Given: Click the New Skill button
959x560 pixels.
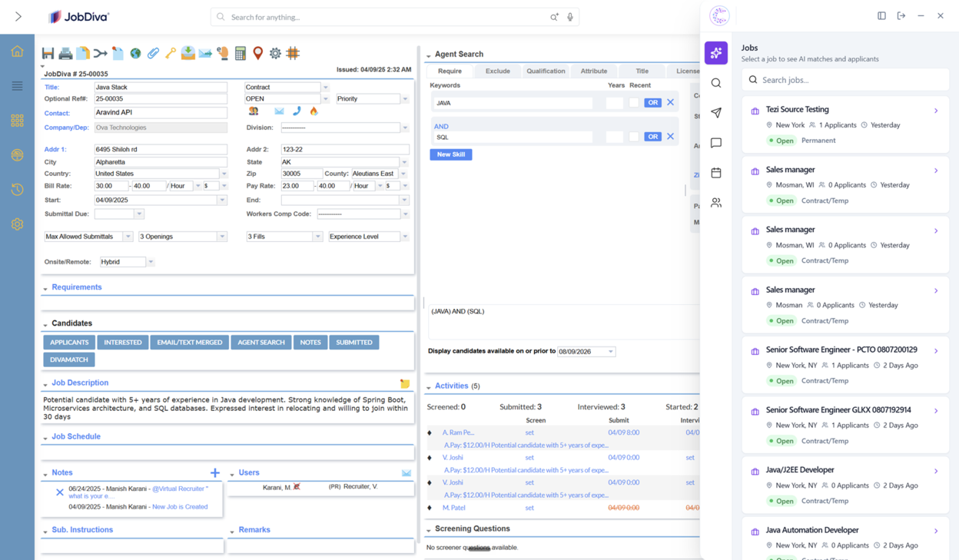Looking at the screenshot, I should tap(451, 154).
